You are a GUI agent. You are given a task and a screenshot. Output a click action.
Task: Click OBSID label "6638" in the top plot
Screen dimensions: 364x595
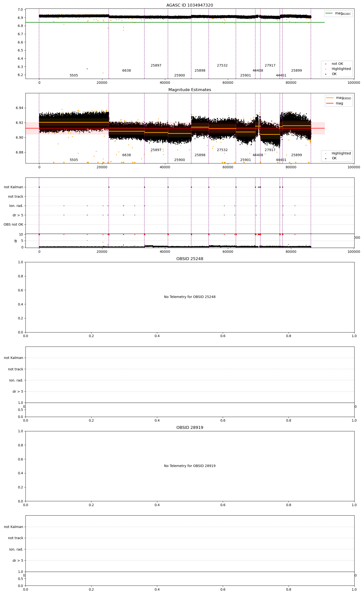(x=126, y=70)
